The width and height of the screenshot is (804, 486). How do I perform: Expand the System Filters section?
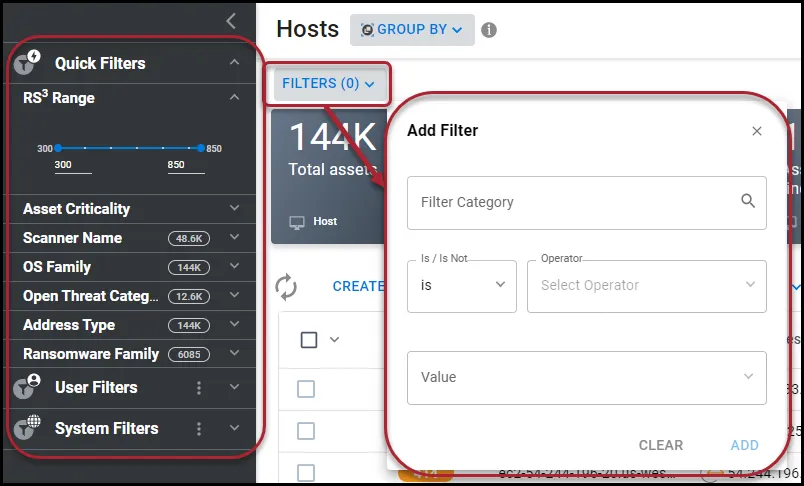point(234,428)
